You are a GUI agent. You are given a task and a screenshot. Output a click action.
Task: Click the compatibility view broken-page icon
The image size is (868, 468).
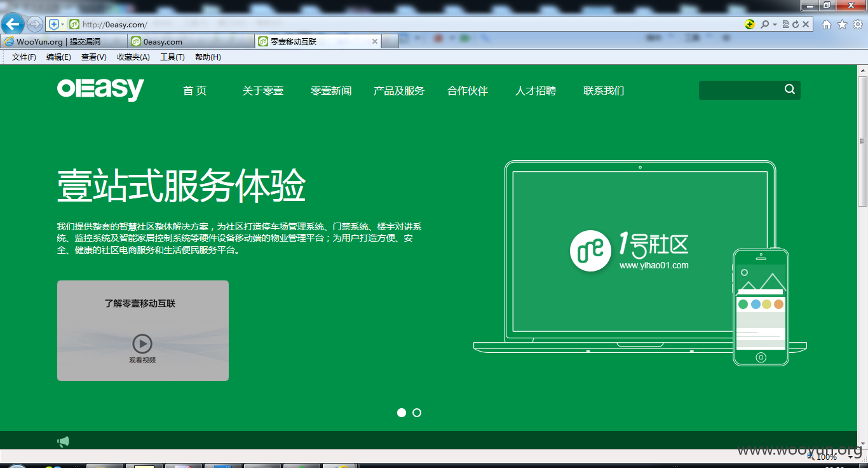(786, 24)
